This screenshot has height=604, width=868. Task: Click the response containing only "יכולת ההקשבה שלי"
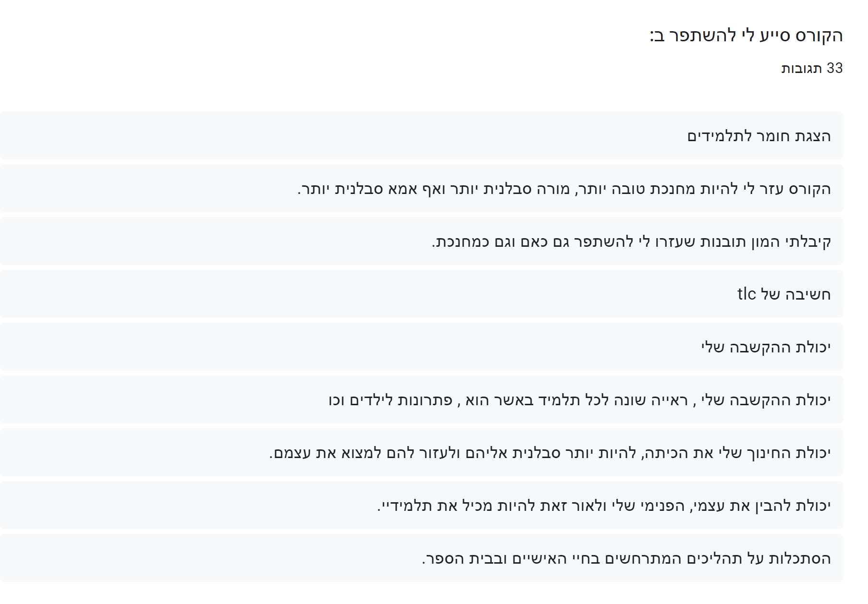pyautogui.click(x=766, y=347)
